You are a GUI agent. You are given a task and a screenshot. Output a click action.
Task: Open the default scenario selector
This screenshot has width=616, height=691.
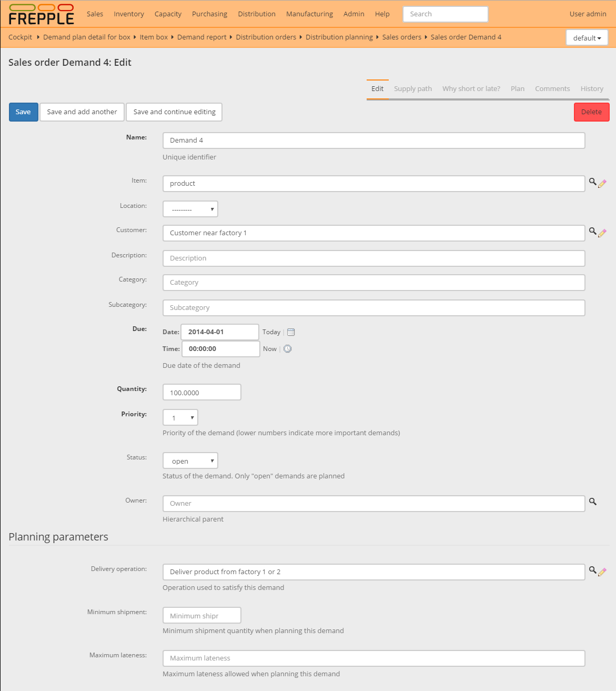click(587, 37)
